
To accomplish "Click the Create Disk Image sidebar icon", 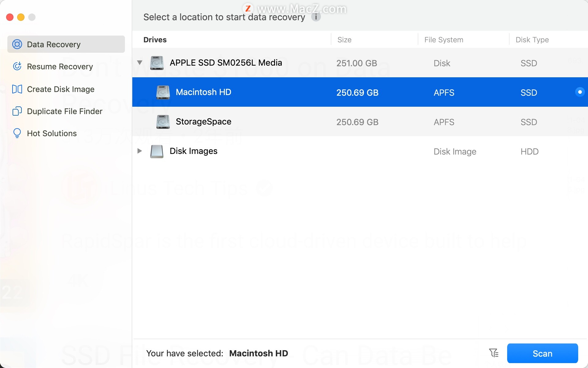I will [x=17, y=89].
